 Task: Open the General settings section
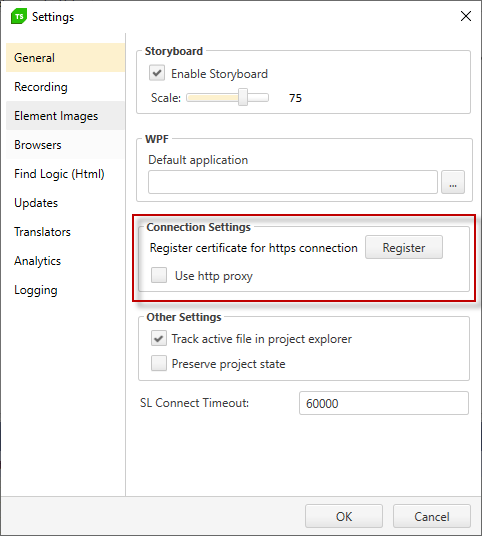(x=65, y=58)
